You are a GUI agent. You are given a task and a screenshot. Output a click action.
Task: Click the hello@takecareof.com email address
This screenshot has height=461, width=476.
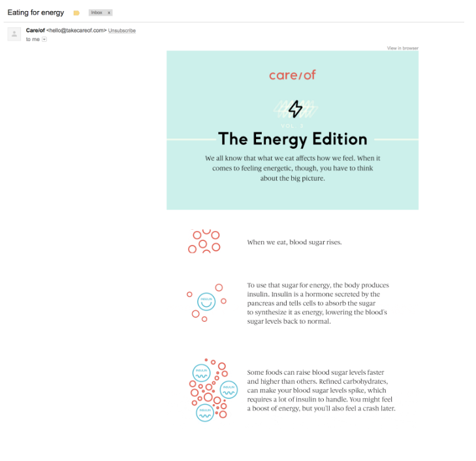tap(76, 31)
